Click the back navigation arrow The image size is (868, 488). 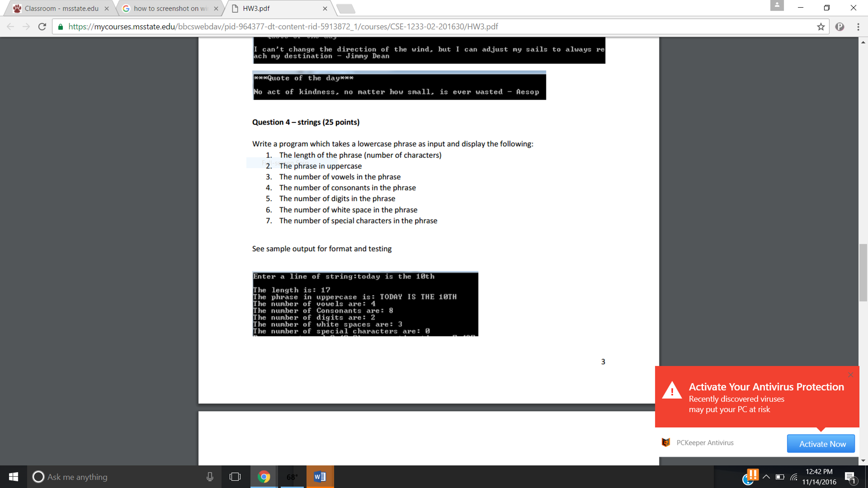(x=10, y=26)
